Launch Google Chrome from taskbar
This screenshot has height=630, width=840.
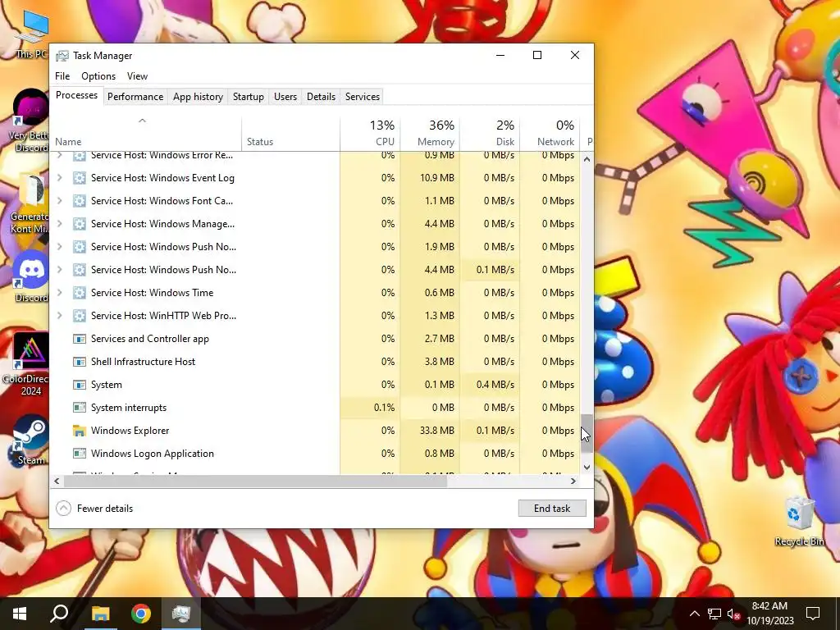click(x=141, y=614)
